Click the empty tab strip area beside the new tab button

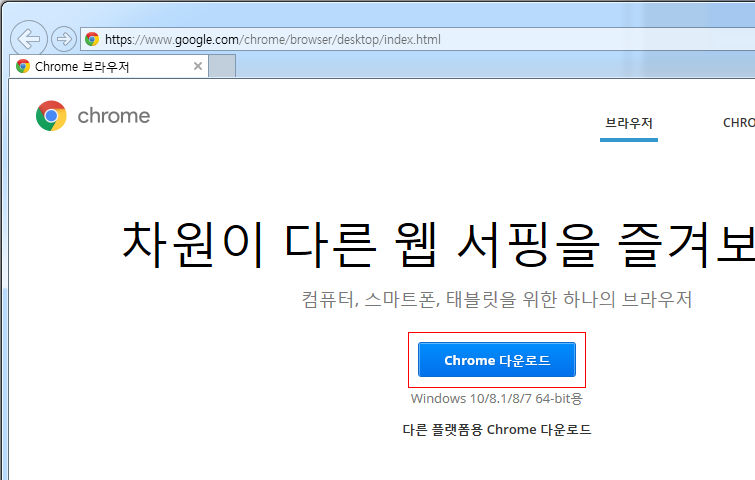(495, 66)
